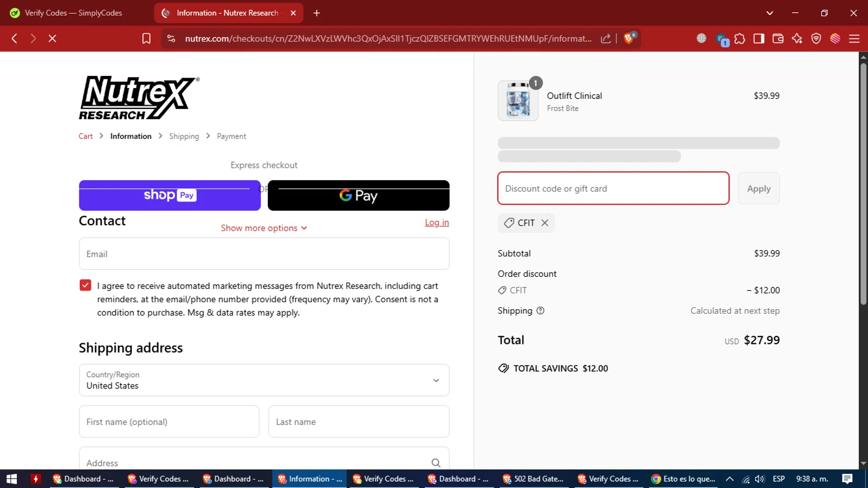Image resolution: width=868 pixels, height=488 pixels.
Task: Open the Esto es lo que... Chrome taskbar window
Action: click(683, 479)
